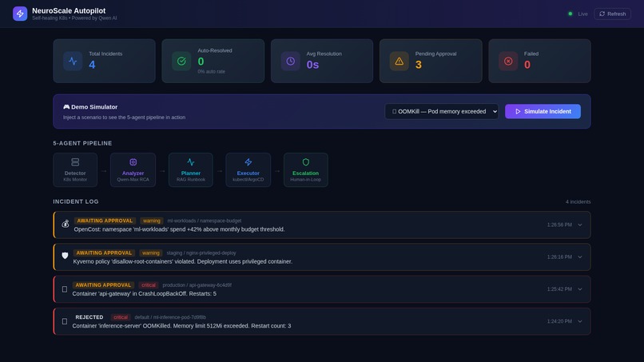The height and width of the screenshot is (362, 644).
Task: Click the Auto-Resolved checkmark icon
Action: point(181,62)
